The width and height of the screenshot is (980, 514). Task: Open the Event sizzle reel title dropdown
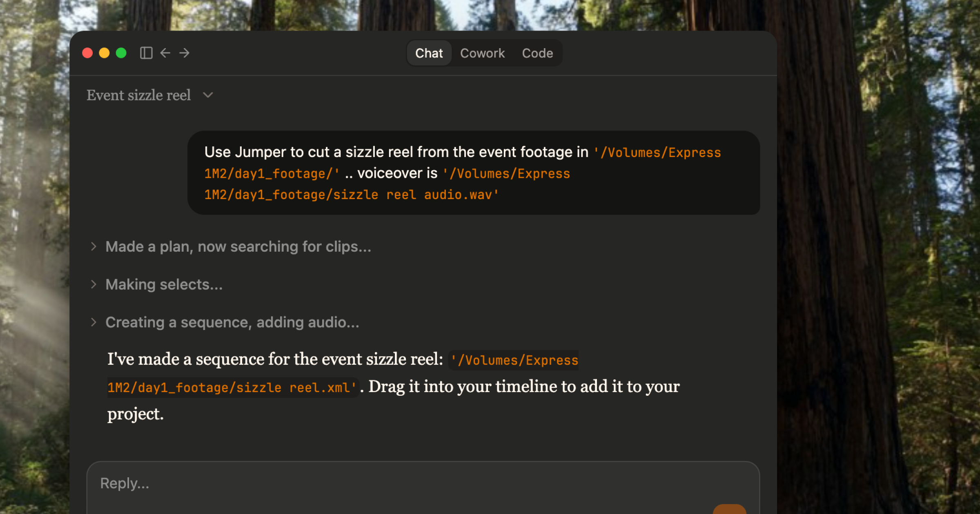pos(208,95)
